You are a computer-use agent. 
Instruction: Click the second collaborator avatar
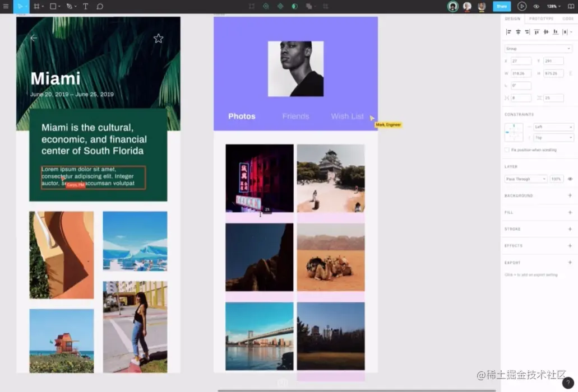point(467,6)
